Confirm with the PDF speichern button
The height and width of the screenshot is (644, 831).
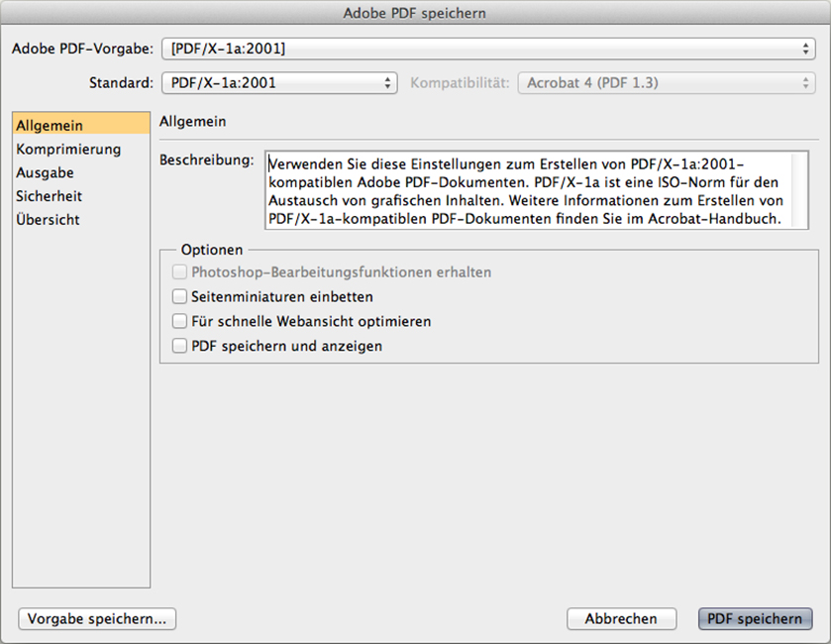[x=755, y=618]
